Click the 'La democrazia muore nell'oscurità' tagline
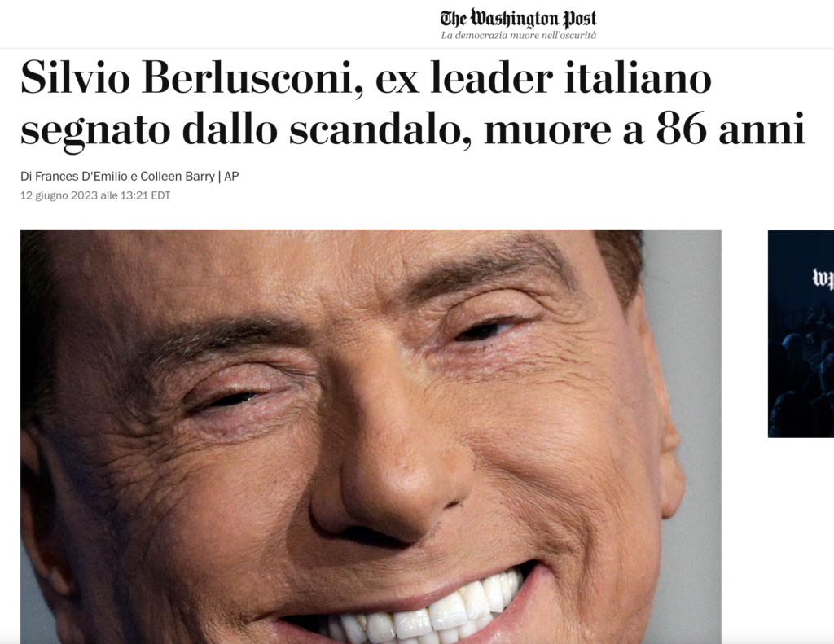Viewport: 834px width, 644px height. [x=518, y=36]
